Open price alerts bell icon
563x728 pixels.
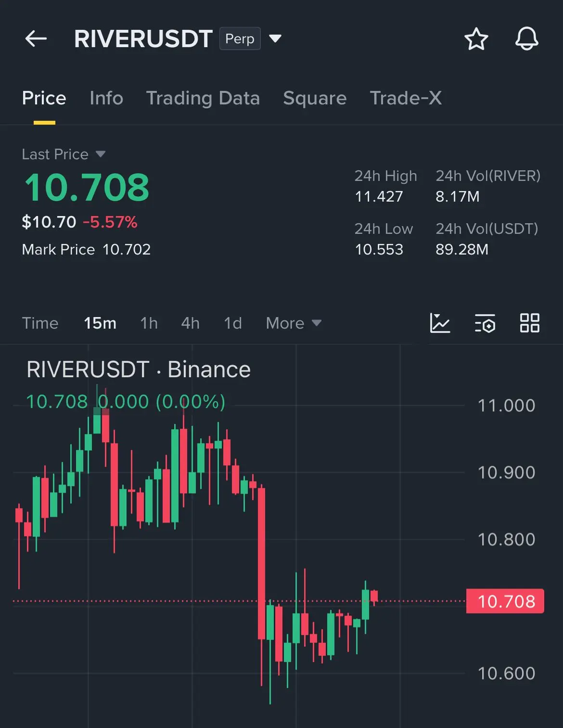point(527,38)
